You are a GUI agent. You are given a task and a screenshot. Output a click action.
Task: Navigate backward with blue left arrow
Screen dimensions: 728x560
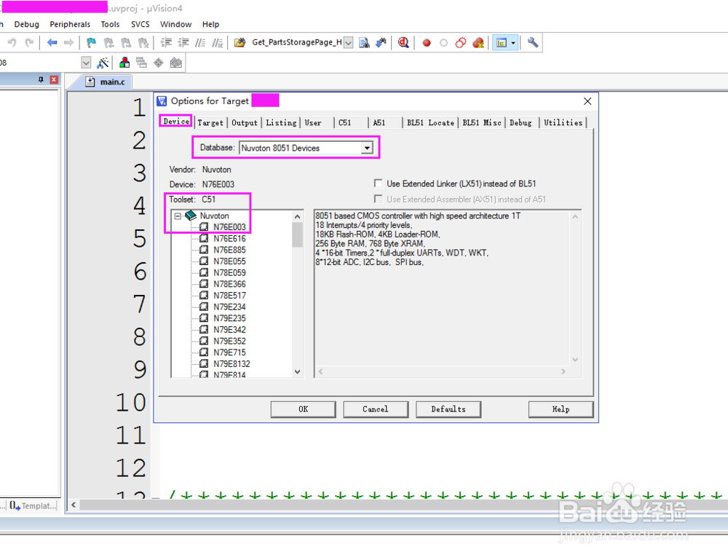(52, 43)
